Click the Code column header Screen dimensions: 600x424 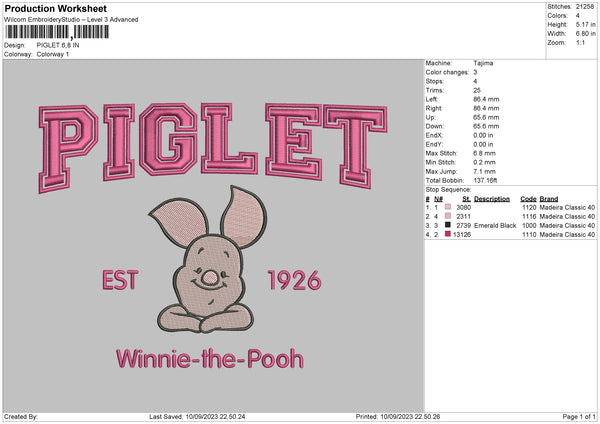pos(529,198)
